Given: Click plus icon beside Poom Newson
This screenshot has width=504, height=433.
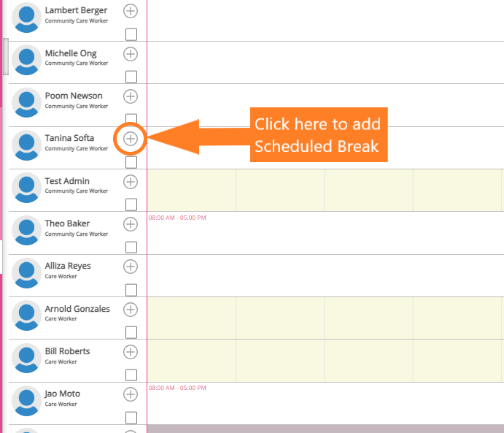Looking at the screenshot, I should [x=131, y=96].
